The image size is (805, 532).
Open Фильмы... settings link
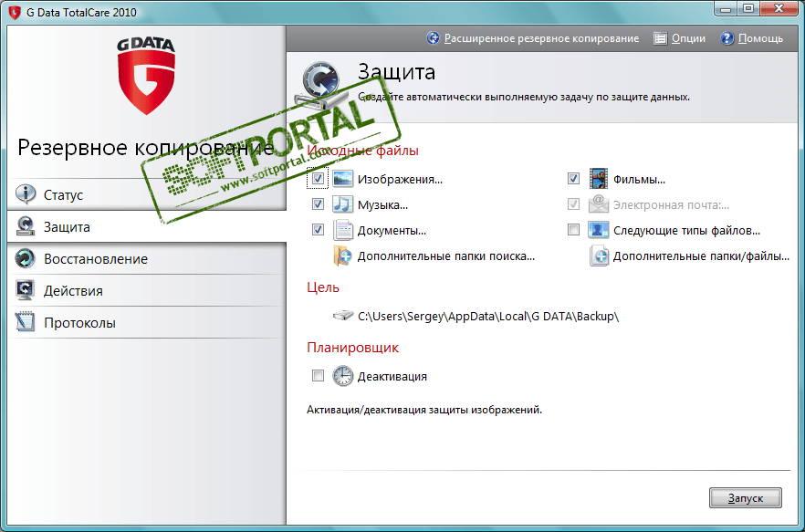(x=639, y=179)
